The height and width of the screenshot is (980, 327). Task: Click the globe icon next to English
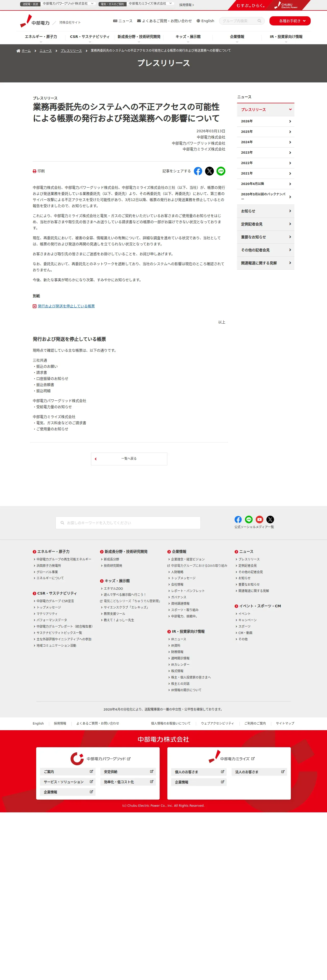pos(198,21)
